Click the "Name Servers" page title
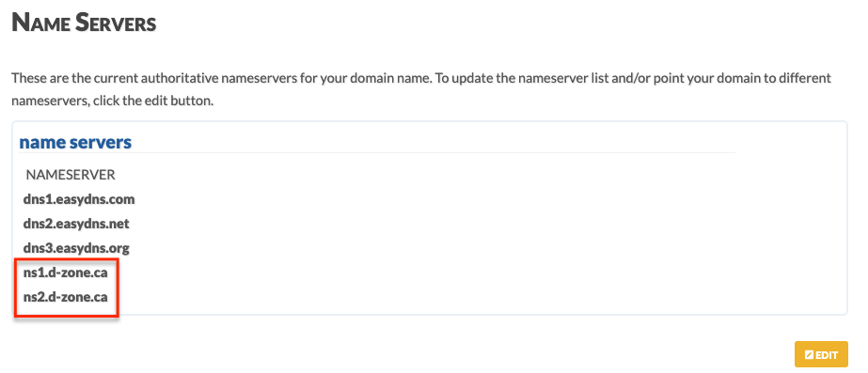This screenshot has width=868, height=373. [x=84, y=23]
